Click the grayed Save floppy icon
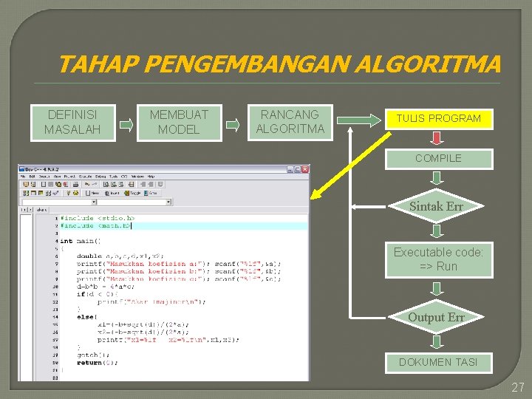Image resolution: width=532 pixels, height=399 pixels. (x=50, y=184)
